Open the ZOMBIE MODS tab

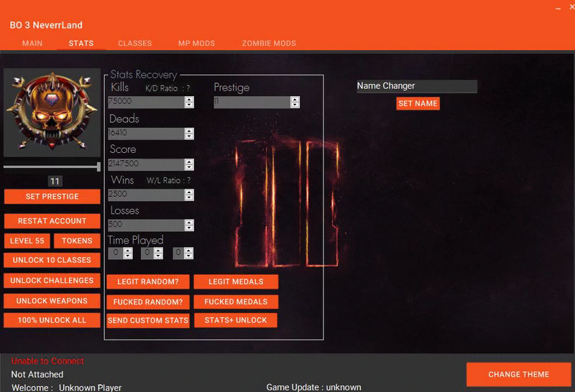[269, 43]
